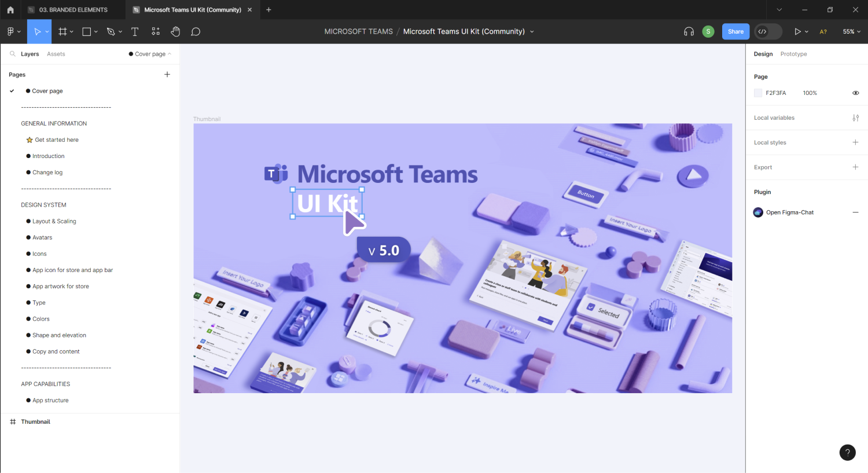Add an export setting with plus icon
The height and width of the screenshot is (473, 868).
tap(855, 167)
